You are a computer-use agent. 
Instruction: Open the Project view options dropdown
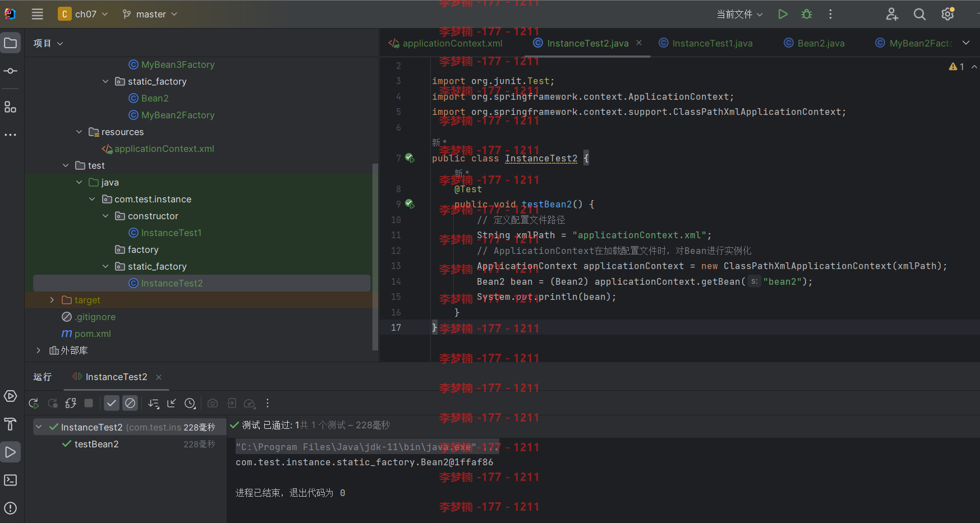[48, 43]
